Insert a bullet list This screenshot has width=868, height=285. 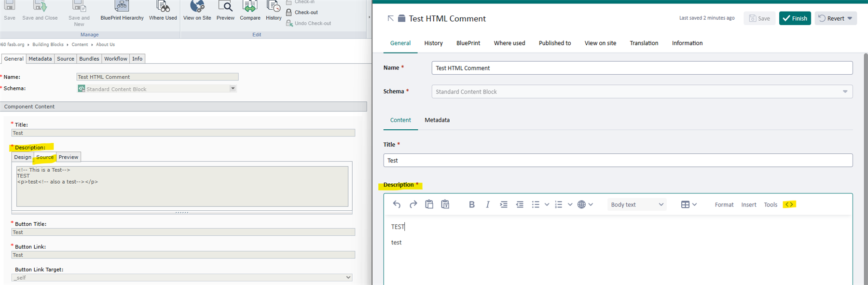(536, 204)
